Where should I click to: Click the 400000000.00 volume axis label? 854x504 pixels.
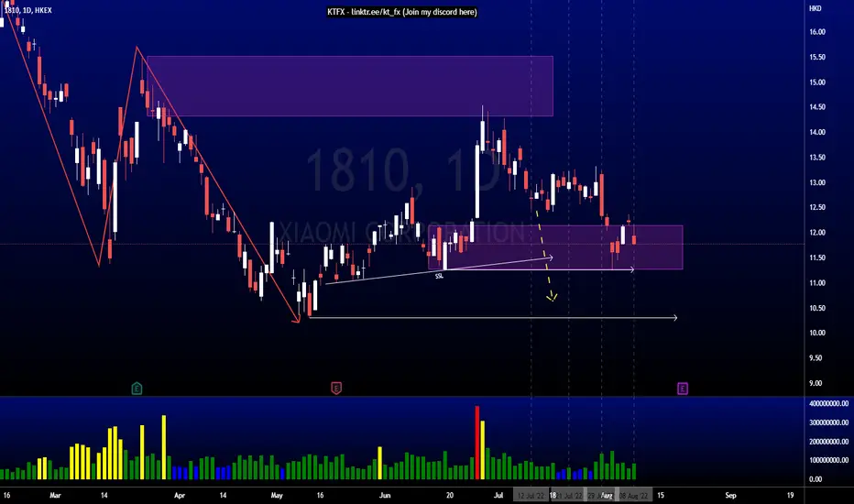[829, 404]
